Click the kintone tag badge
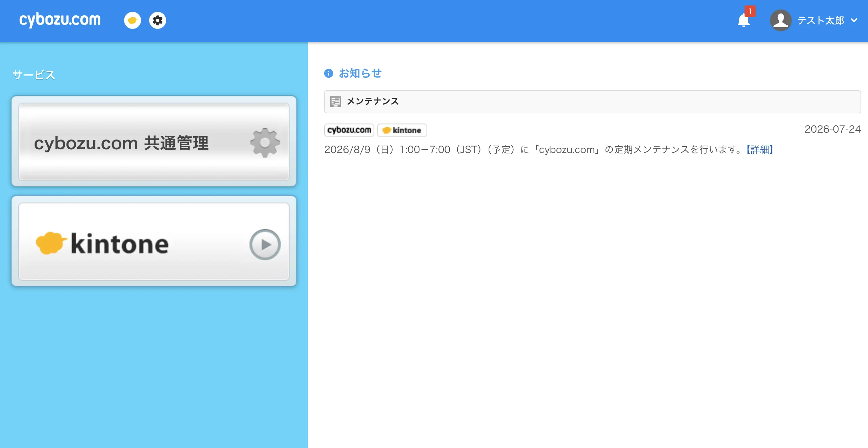The height and width of the screenshot is (448, 868). (x=402, y=130)
